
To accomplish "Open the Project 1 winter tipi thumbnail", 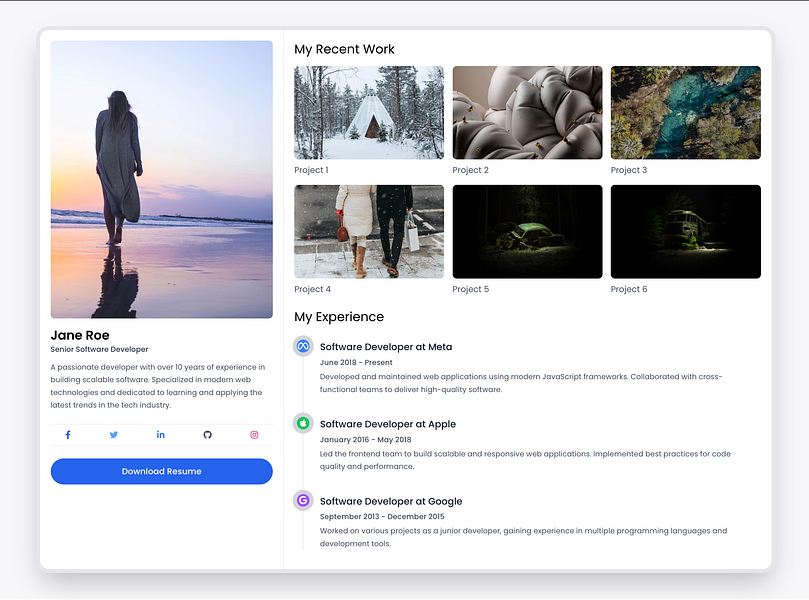I will [x=368, y=112].
